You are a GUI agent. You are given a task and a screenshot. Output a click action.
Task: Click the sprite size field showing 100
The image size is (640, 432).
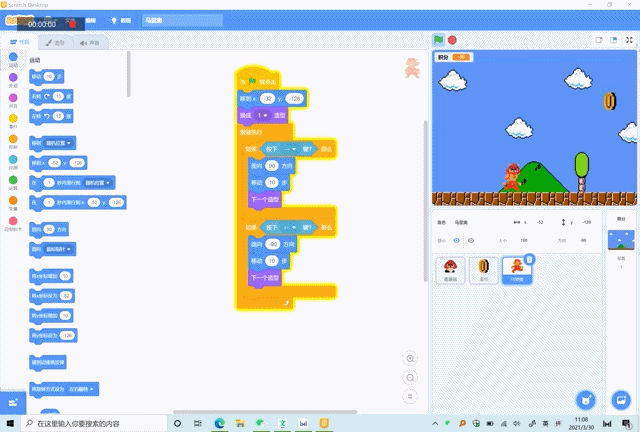point(524,240)
